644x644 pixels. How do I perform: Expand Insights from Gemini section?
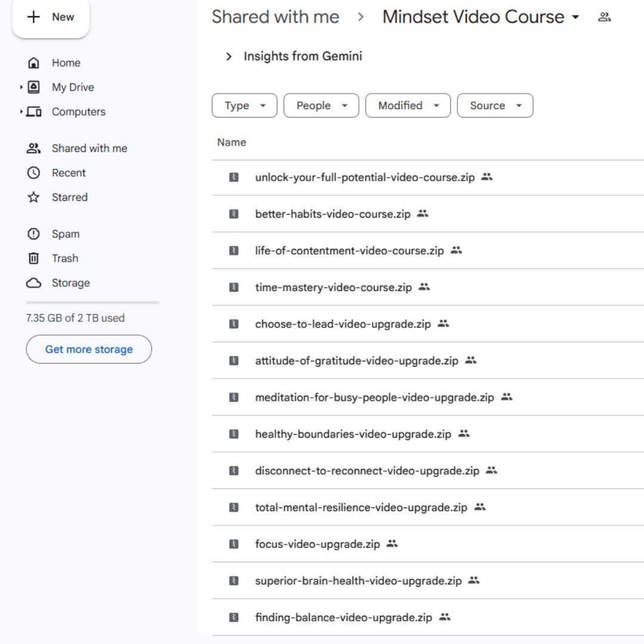pos(228,57)
